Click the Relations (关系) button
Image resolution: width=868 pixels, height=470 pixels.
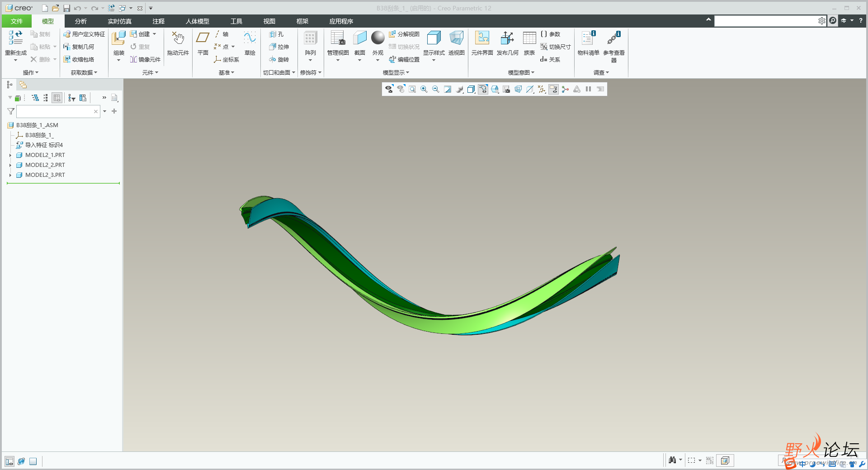click(550, 60)
